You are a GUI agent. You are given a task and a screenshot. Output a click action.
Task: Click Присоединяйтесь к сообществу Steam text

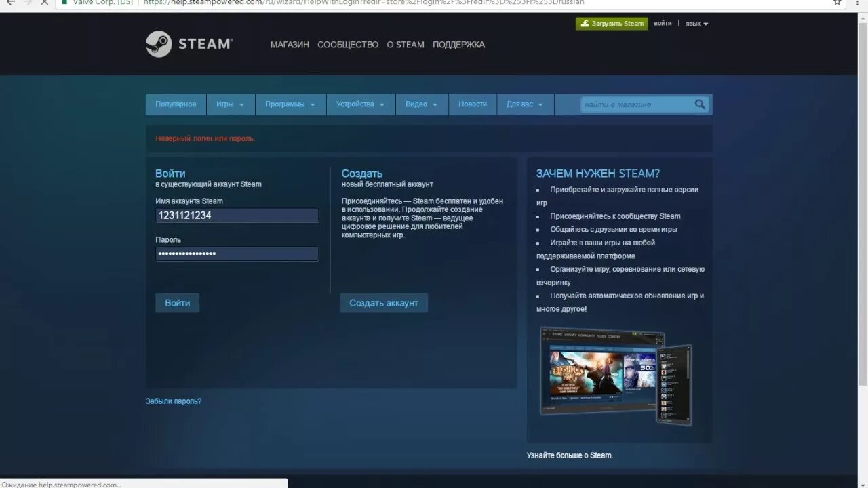[x=615, y=216]
